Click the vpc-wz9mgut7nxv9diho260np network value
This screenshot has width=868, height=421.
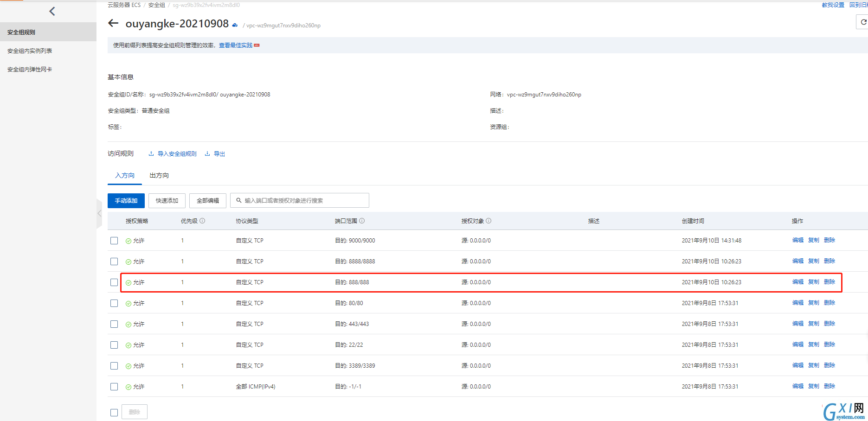[x=544, y=95]
